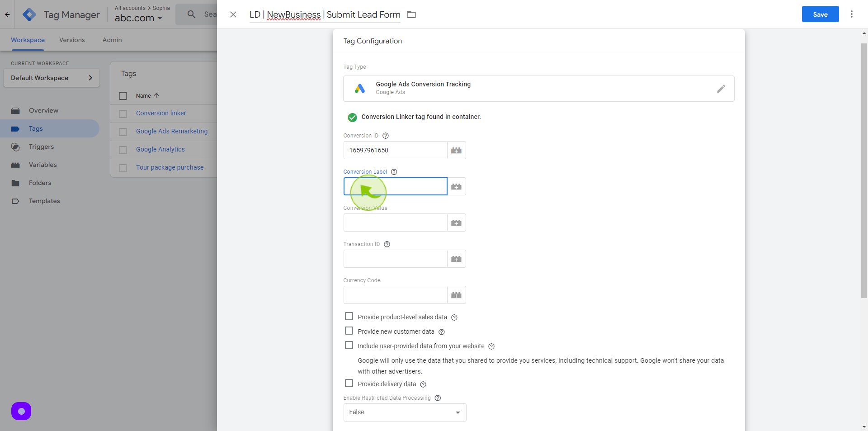Click All accounts breadcrumb link

[x=130, y=8]
